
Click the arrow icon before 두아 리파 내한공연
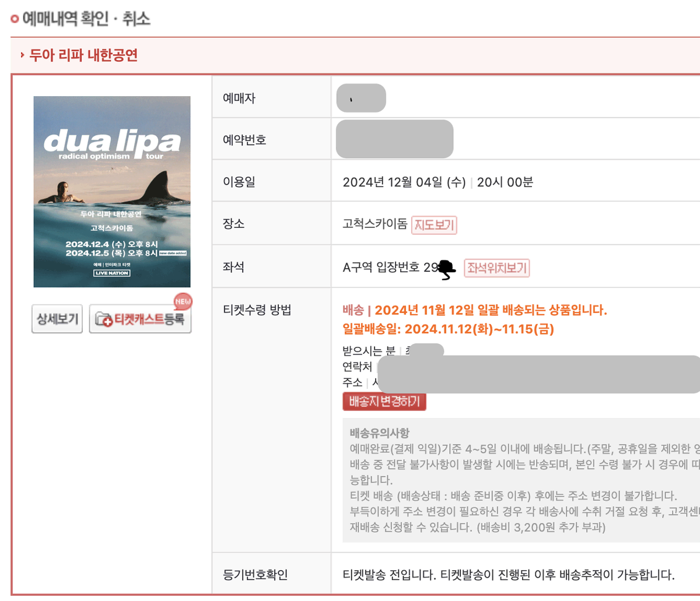[22, 55]
